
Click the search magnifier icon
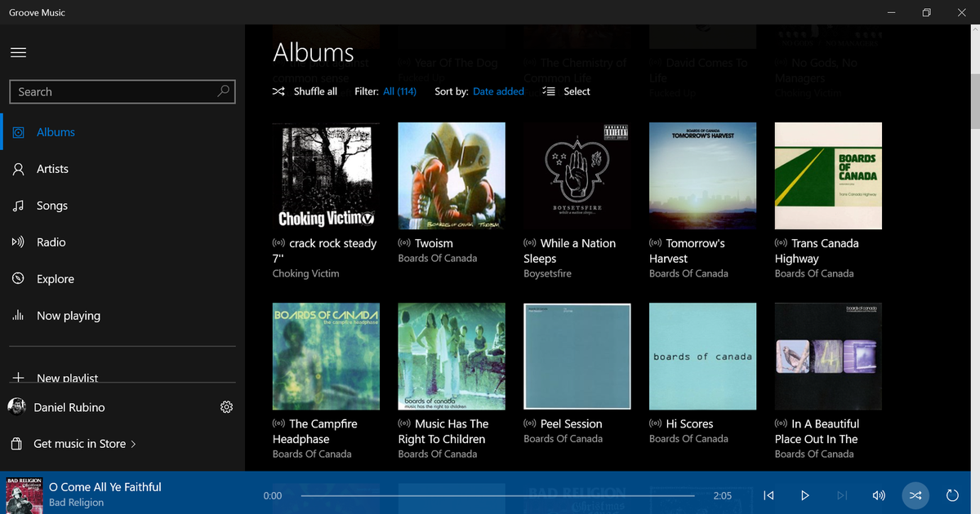[x=223, y=91]
